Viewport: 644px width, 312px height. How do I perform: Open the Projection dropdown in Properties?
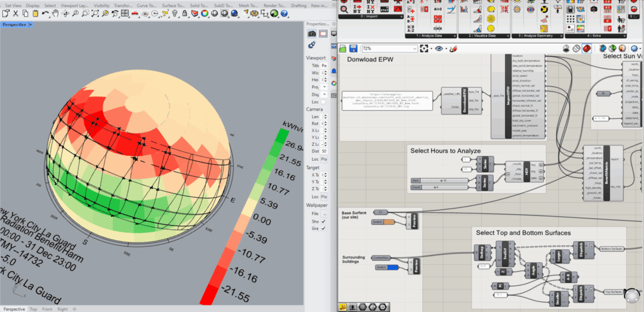tap(324, 88)
